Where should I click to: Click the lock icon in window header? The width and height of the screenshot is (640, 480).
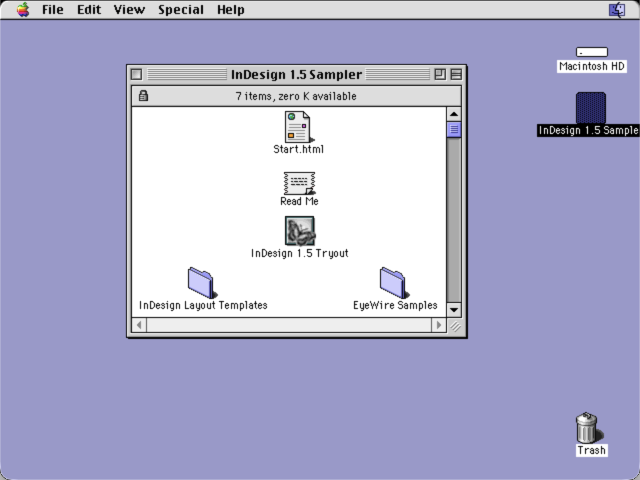pos(143,96)
